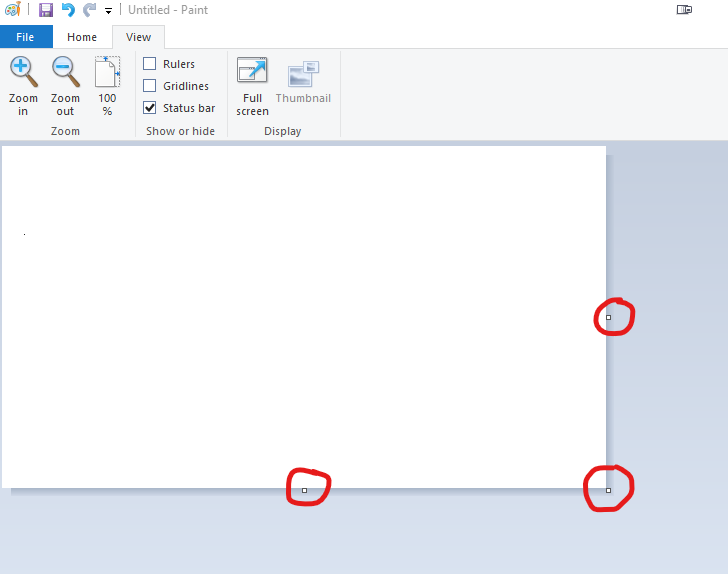Click the bottom-edge canvas resize handle
728x574 pixels.
point(305,490)
